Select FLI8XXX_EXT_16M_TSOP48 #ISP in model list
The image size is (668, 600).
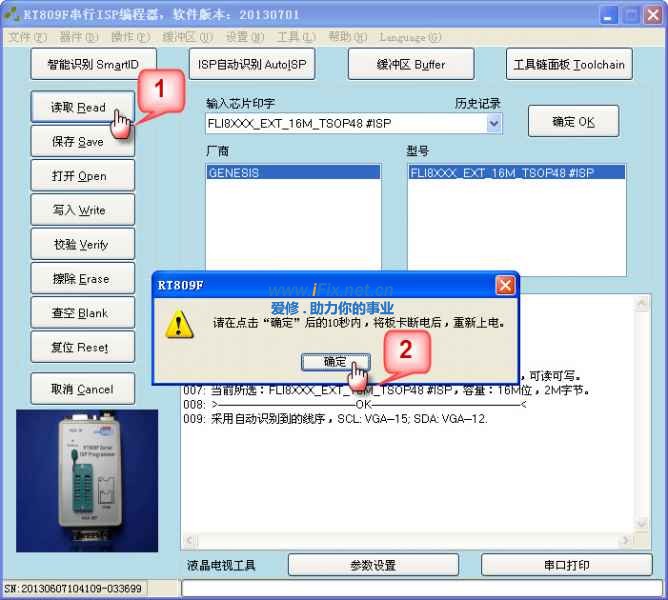coord(515,173)
